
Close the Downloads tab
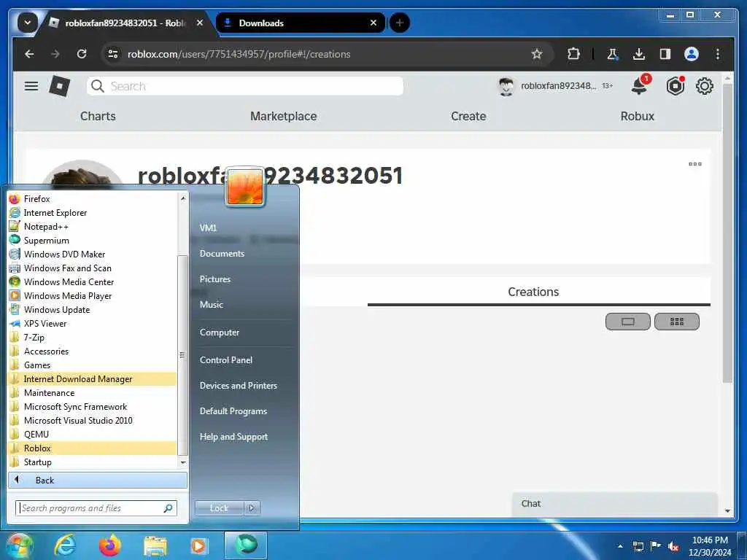[373, 23]
